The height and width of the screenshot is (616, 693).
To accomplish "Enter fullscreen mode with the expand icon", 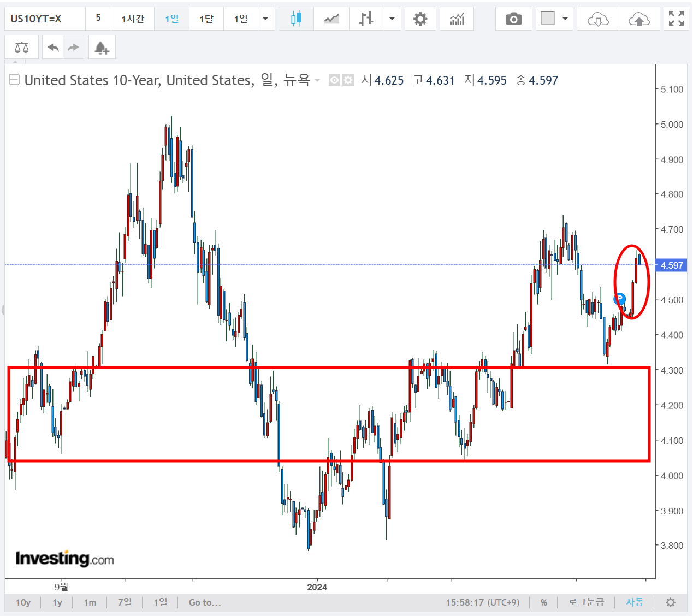I will 676,19.
